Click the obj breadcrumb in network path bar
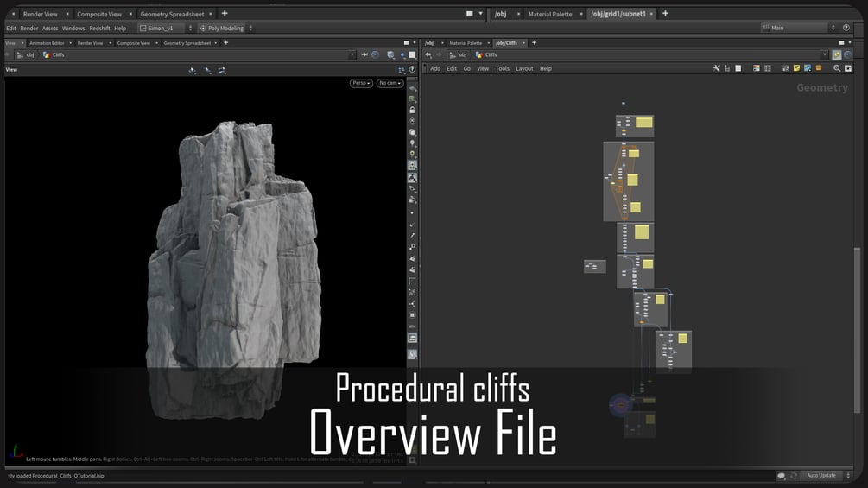868x488 pixels. pyautogui.click(x=459, y=54)
